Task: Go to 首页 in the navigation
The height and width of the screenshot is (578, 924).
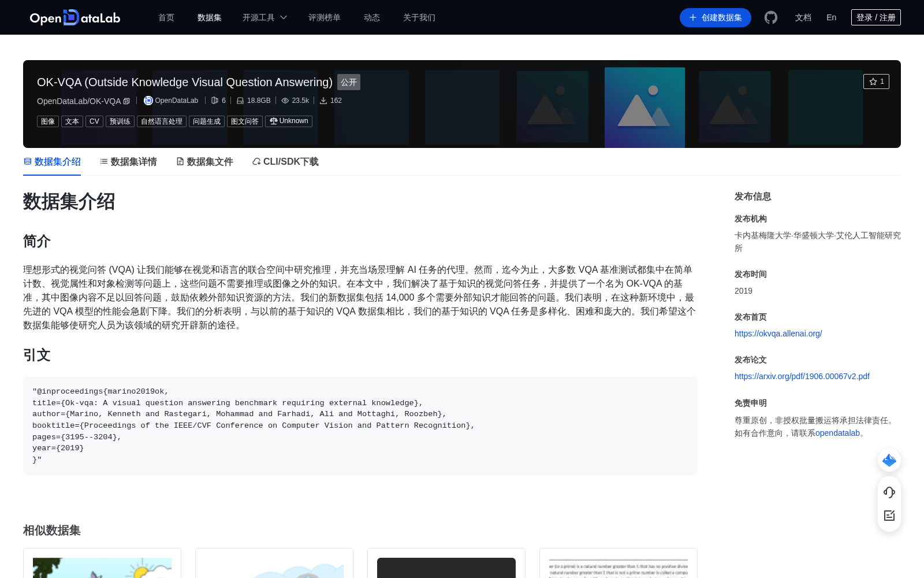Action: tap(166, 17)
